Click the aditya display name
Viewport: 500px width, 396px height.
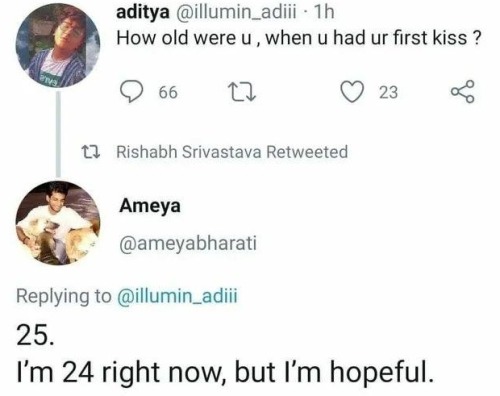143,13
